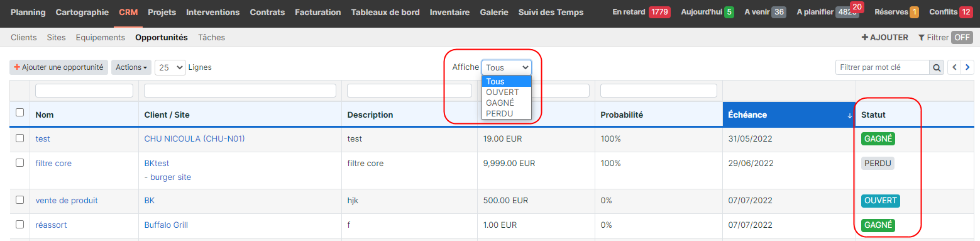Toggle the Filtrer OFF switch
This screenshot has width=980, height=241.
[962, 37]
